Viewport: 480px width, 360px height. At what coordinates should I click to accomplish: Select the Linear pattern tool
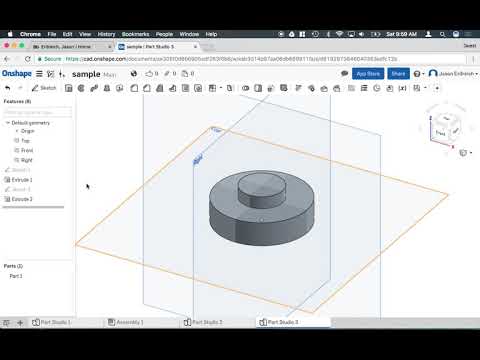[212, 88]
